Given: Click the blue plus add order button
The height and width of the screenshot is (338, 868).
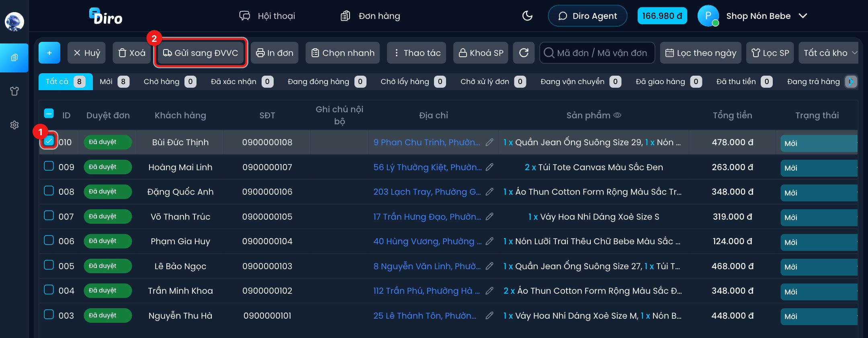Looking at the screenshot, I should tap(49, 53).
